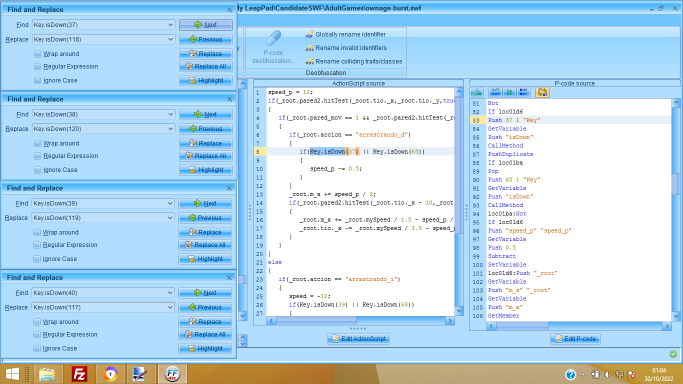Viewport: 683px width, 384px height.
Task: Click Highlight in the Key.isDown(39) panel
Action: 205,259
